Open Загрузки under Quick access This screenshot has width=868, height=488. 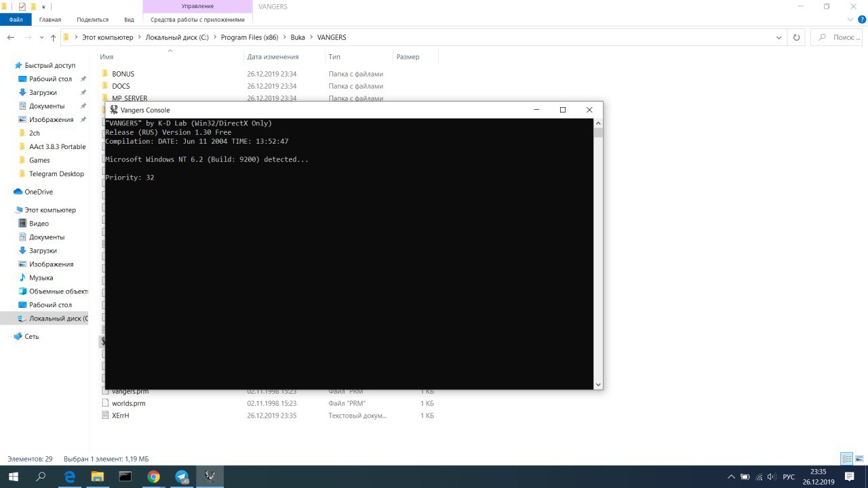tap(43, 92)
